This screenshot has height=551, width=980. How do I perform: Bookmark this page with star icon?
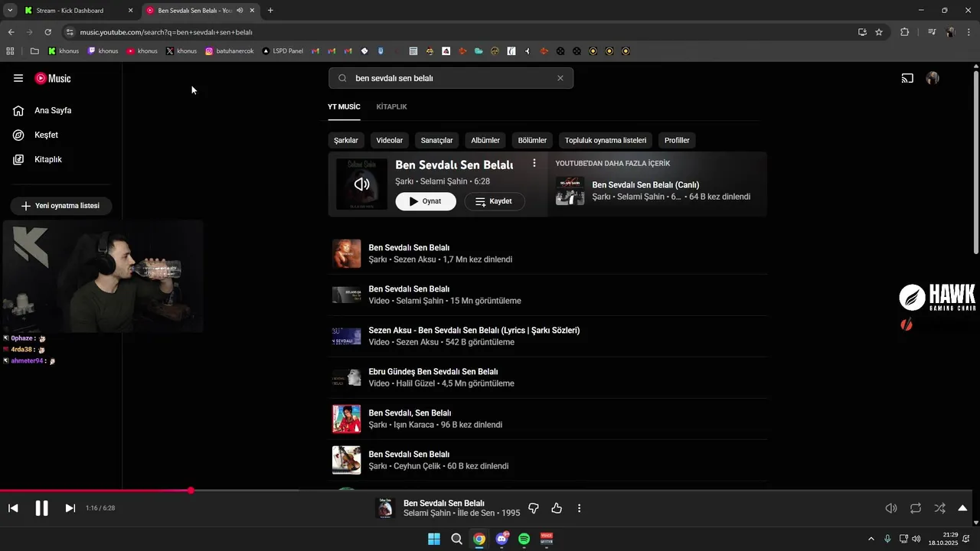point(879,32)
